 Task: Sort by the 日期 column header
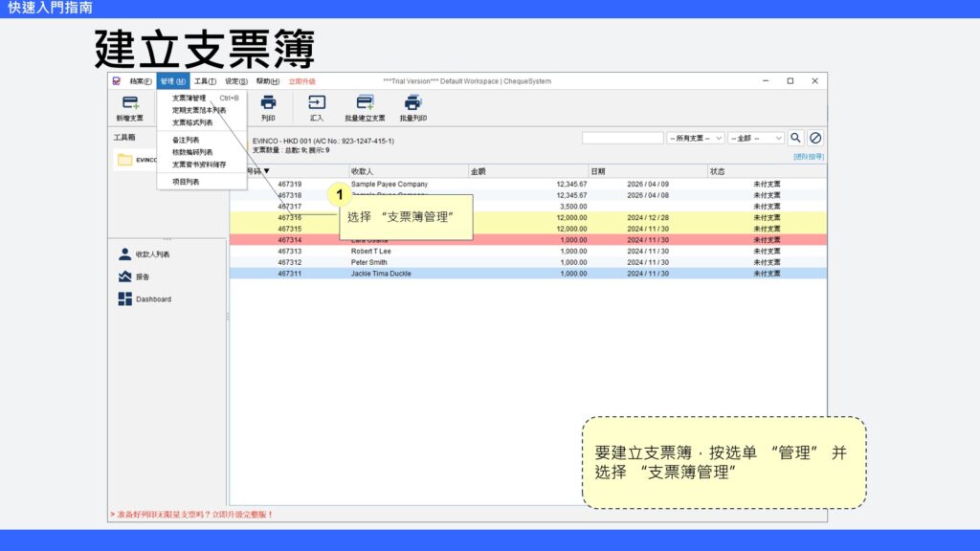648,171
